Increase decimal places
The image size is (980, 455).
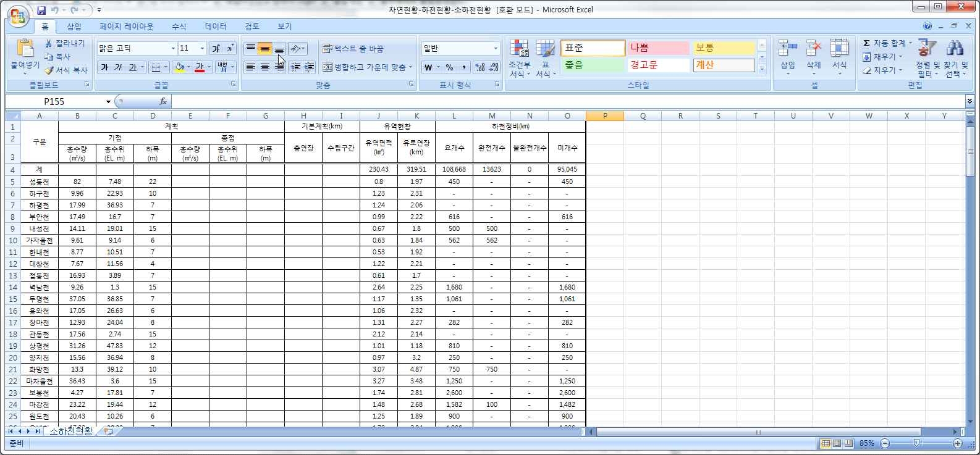coord(480,67)
